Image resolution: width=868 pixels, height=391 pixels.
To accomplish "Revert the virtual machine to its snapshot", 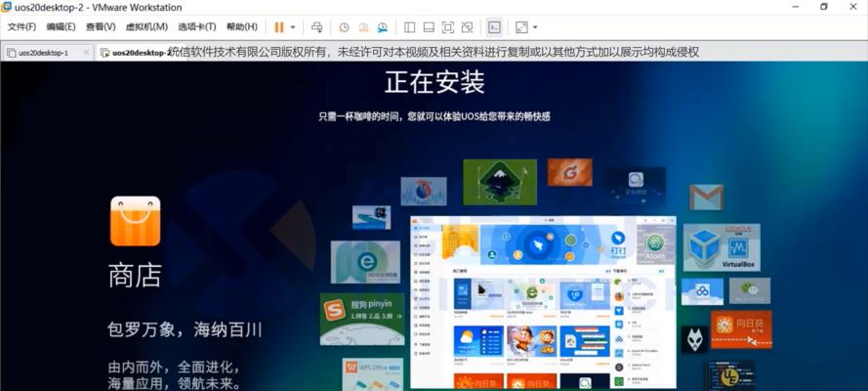I will [x=363, y=27].
